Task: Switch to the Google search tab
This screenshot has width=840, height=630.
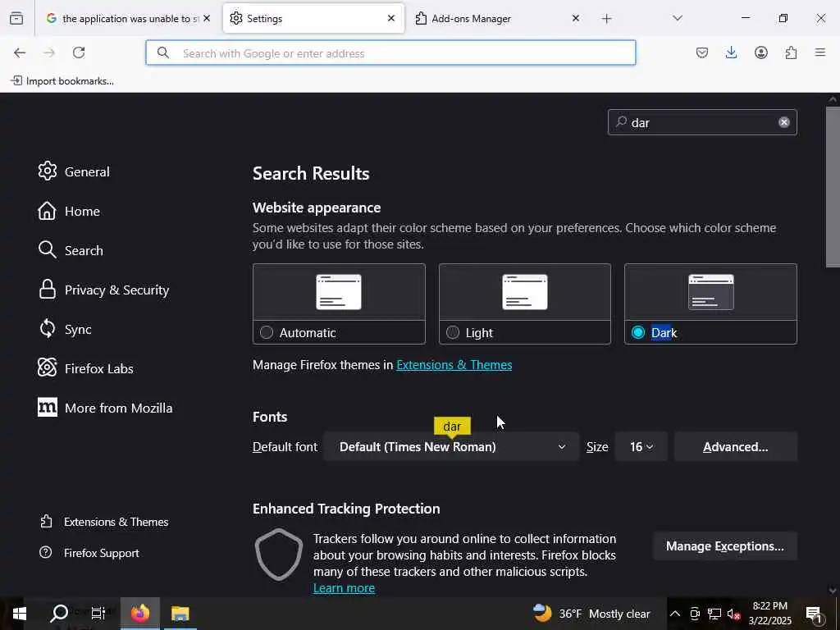Action: 127,18
